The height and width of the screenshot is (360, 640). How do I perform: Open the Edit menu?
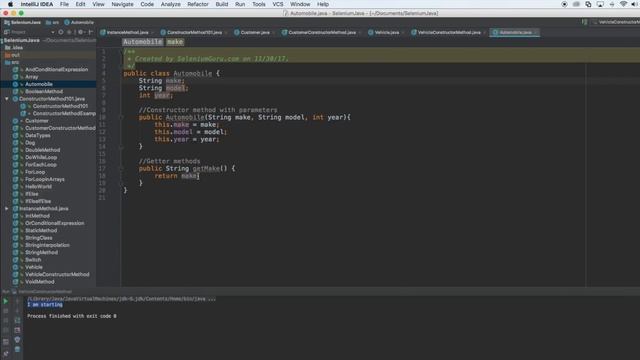80,4
